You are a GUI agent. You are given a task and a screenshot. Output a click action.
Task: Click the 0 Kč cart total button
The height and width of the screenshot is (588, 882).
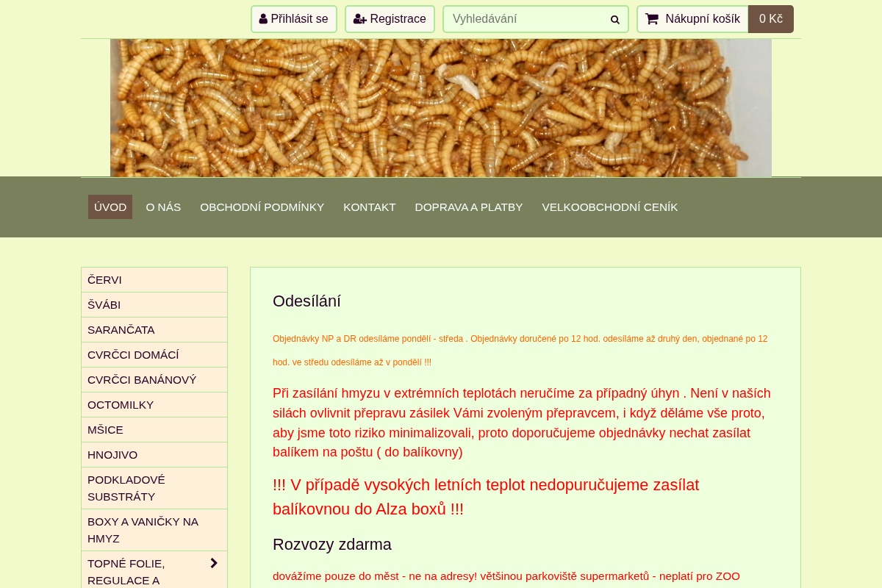771,19
